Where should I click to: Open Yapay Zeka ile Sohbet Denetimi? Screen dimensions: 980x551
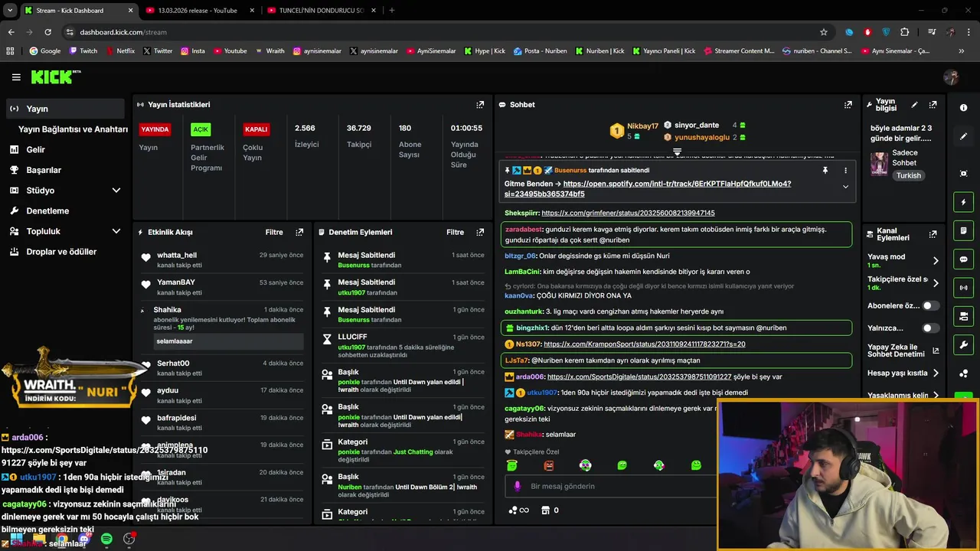[x=903, y=350]
